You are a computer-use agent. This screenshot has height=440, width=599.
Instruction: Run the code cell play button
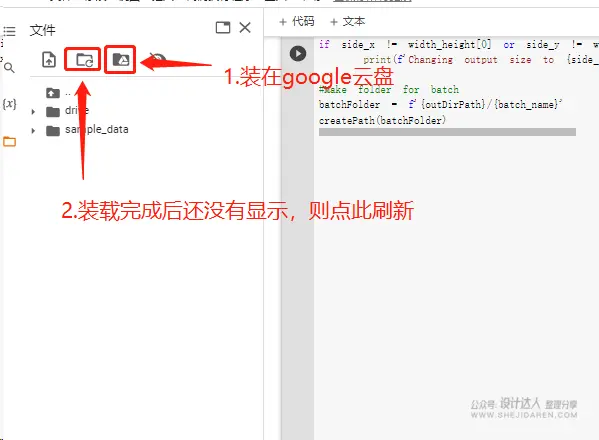click(x=298, y=53)
